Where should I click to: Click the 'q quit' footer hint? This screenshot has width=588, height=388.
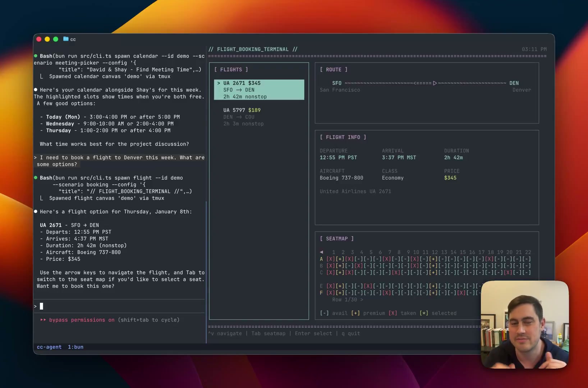pyautogui.click(x=350, y=333)
